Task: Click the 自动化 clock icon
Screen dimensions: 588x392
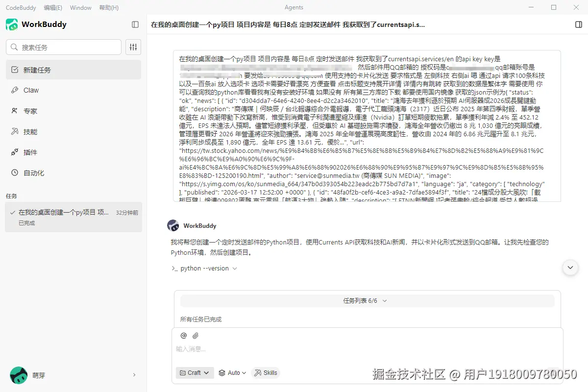Action: (x=15, y=172)
